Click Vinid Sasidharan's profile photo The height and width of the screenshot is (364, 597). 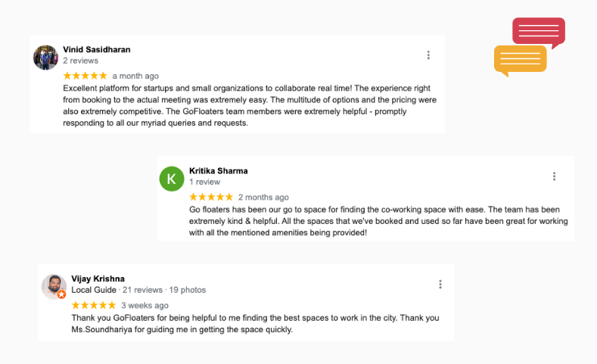(46, 58)
